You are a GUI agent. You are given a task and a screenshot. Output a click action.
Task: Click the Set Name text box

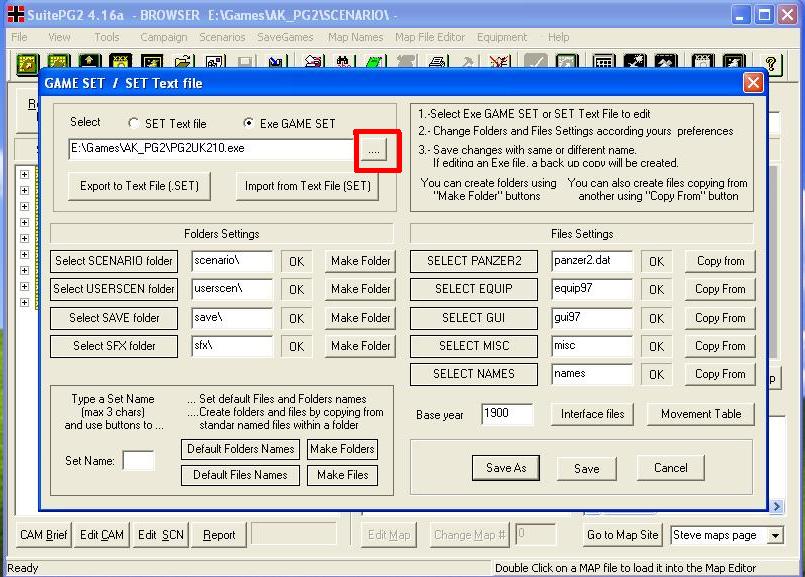coord(138,460)
